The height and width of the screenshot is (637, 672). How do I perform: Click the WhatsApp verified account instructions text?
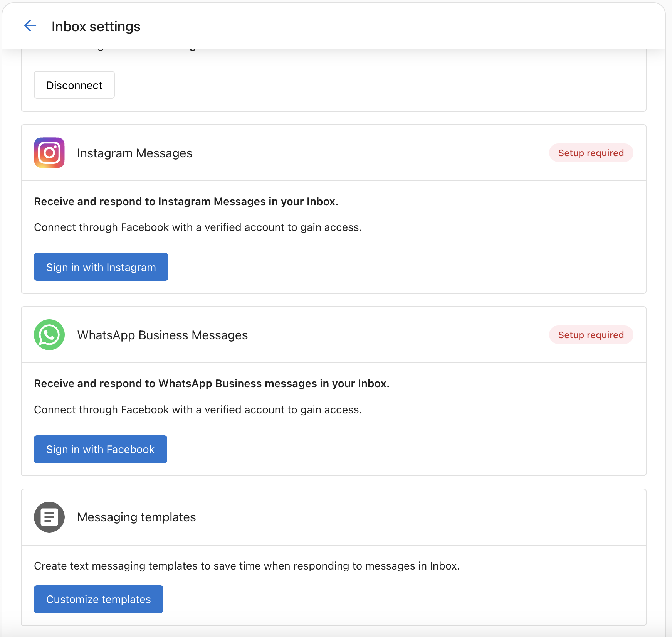point(198,410)
